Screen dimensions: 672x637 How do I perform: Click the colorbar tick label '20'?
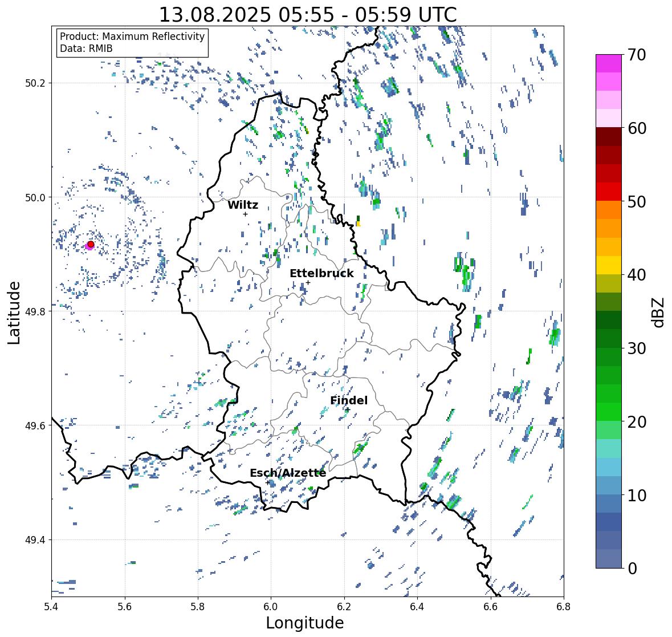(637, 421)
